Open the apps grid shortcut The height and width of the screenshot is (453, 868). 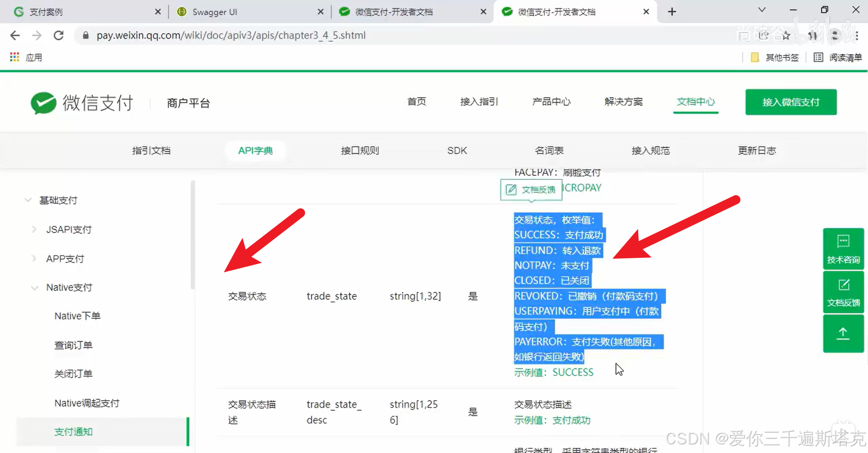click(x=15, y=57)
